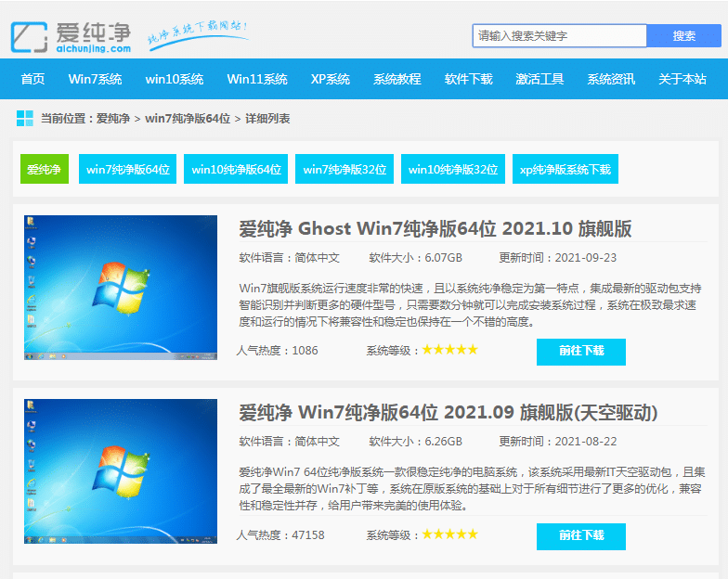The image size is (728, 579).
Task: Click the star rating of the 2021.10 system
Action: 450,350
